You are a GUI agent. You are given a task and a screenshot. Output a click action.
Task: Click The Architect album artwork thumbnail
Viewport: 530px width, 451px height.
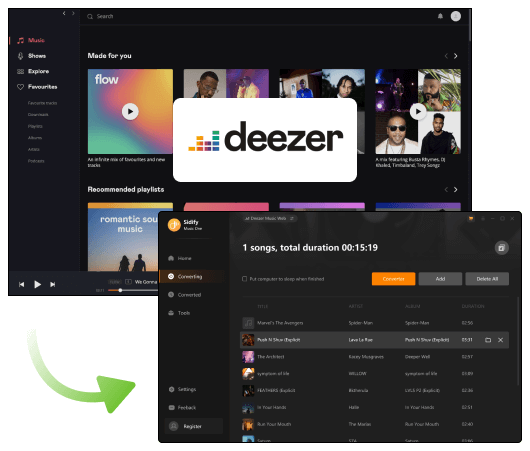tap(248, 357)
